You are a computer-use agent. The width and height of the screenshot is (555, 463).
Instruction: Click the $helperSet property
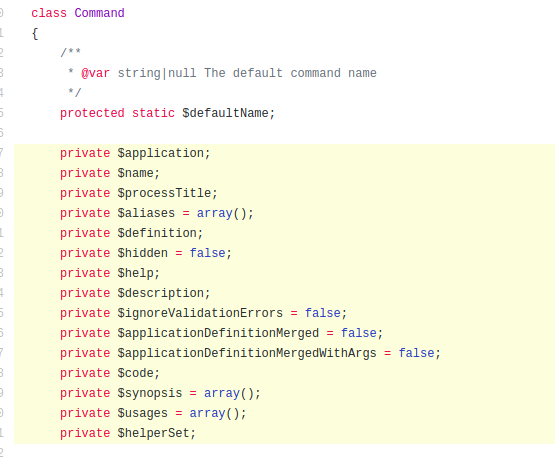point(154,433)
